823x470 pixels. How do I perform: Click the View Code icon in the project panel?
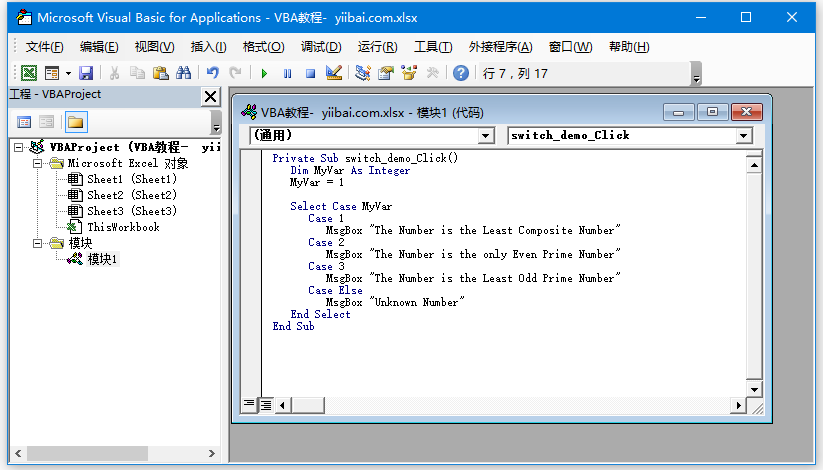coord(24,122)
